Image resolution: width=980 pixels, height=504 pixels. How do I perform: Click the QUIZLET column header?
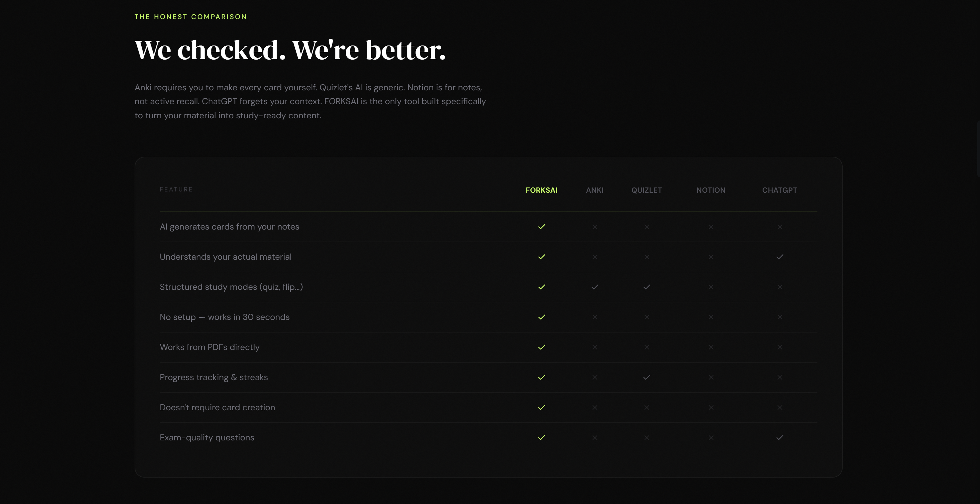(x=646, y=190)
